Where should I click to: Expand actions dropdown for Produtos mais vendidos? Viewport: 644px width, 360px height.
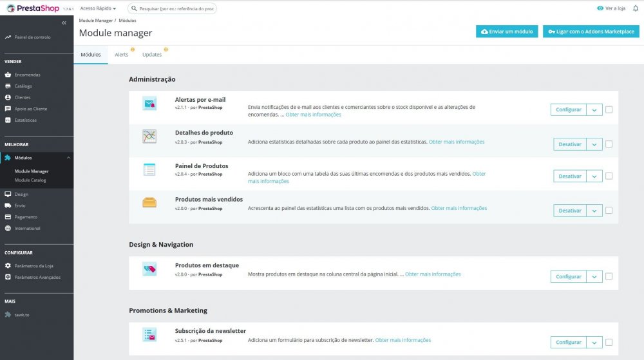coord(594,211)
